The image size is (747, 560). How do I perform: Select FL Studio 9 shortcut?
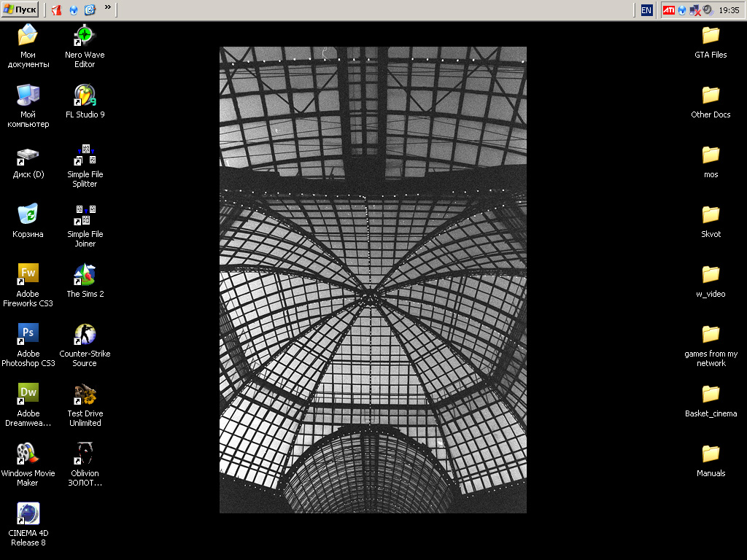point(85,101)
